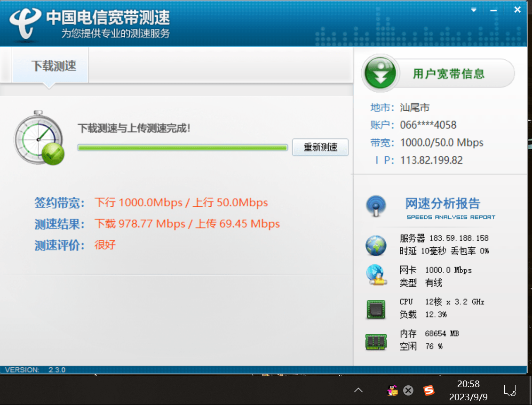Select the account value 066****4058
Screen dimensions: 532x405
[x=428, y=125]
